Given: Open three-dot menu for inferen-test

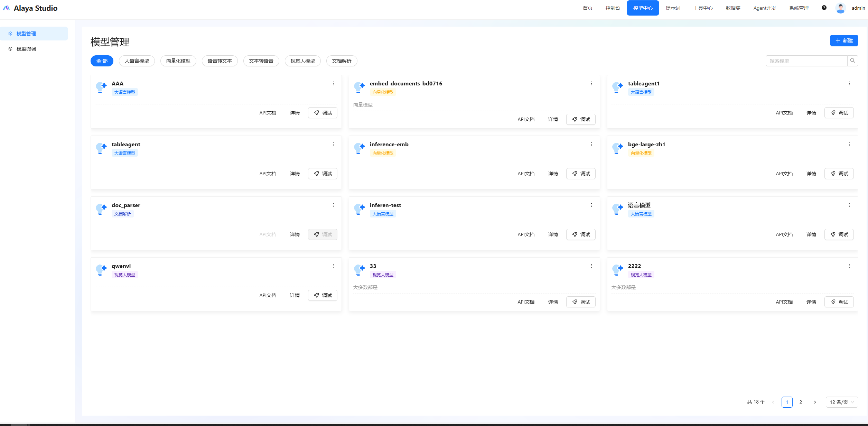Looking at the screenshot, I should click(x=591, y=205).
